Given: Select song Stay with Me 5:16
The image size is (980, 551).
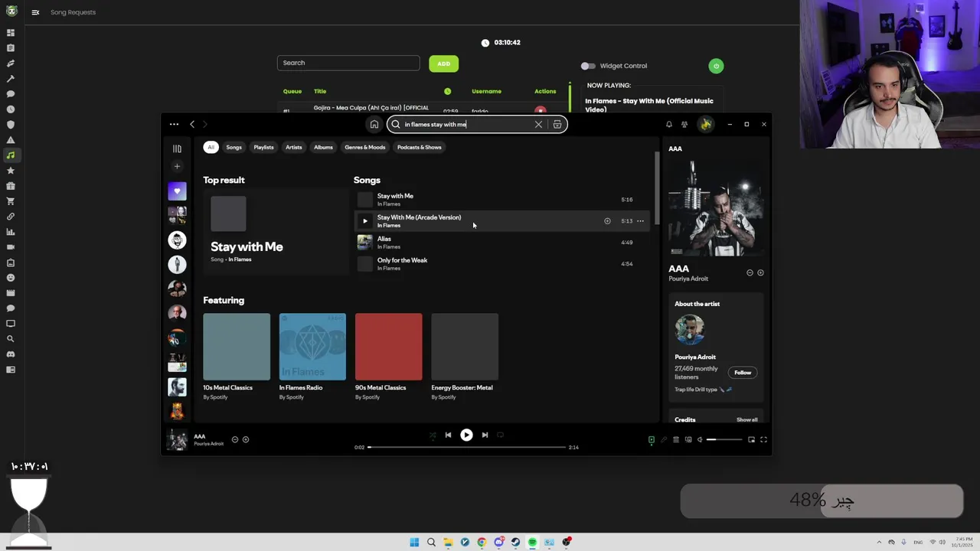Looking at the screenshot, I should [x=501, y=200].
